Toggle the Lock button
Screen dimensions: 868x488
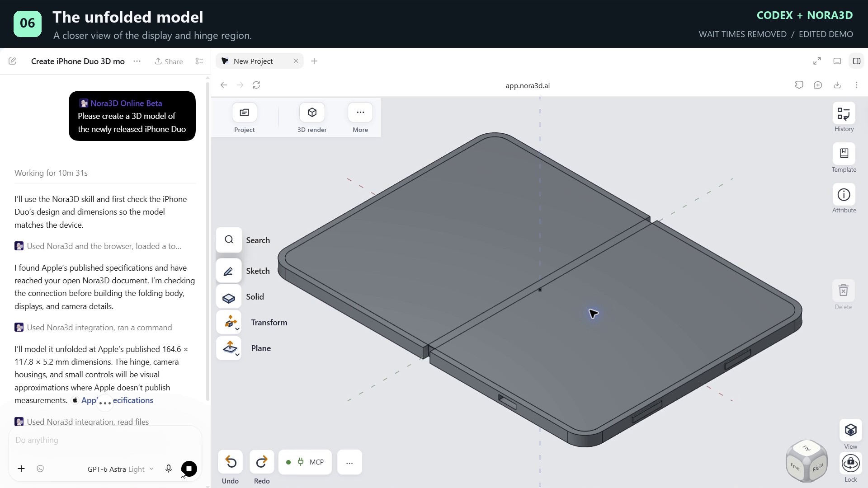point(851,464)
